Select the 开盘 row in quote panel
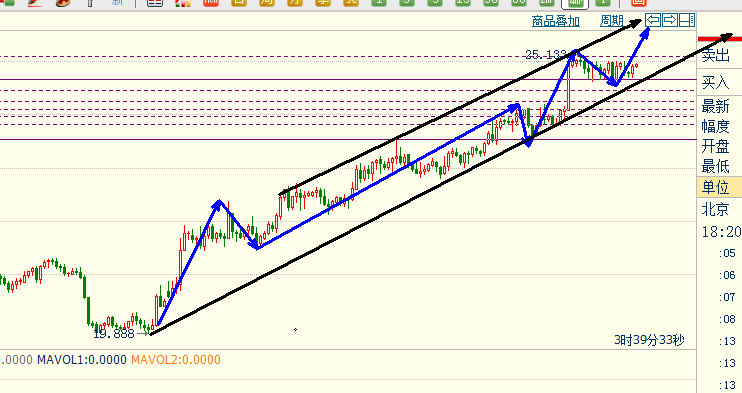The image size is (742, 393). tap(720, 146)
